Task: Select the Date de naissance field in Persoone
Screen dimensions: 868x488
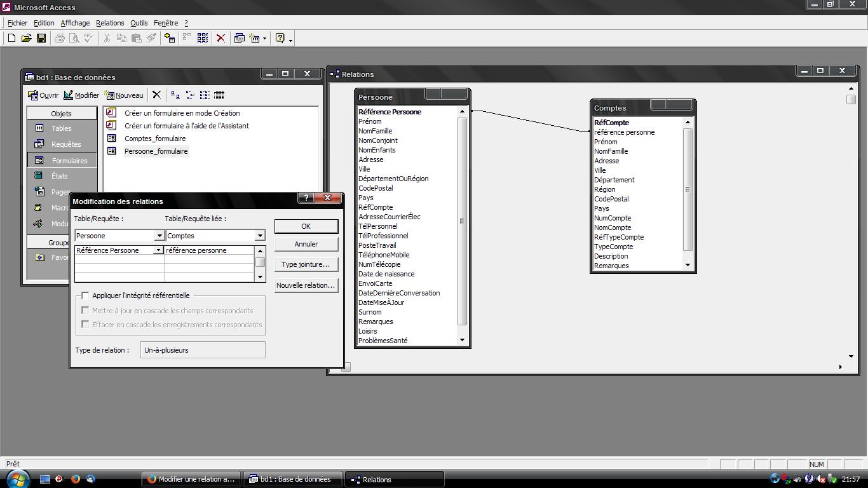Action: tap(386, 274)
